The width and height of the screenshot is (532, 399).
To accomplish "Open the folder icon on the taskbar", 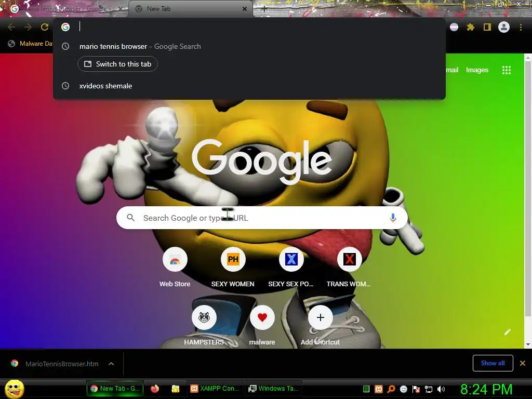I will (x=176, y=389).
